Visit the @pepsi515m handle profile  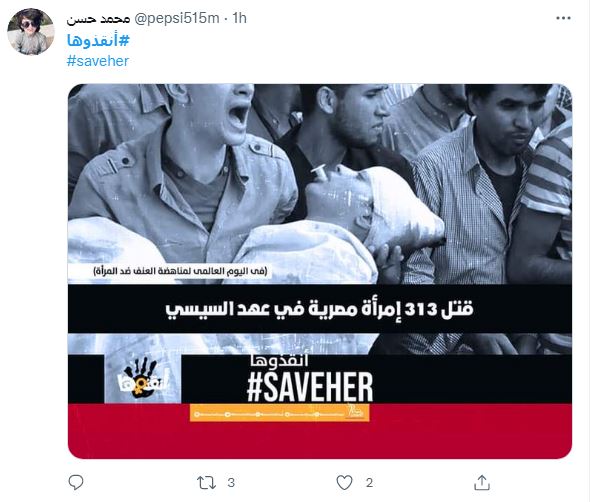pyautogui.click(x=177, y=18)
